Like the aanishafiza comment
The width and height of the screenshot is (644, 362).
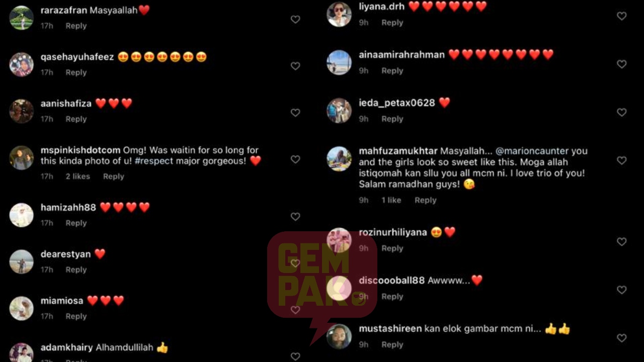(x=295, y=113)
